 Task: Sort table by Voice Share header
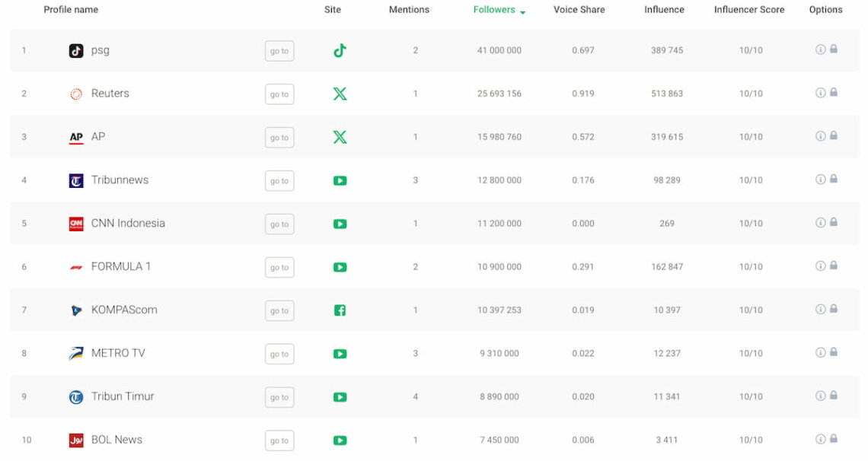pos(579,9)
